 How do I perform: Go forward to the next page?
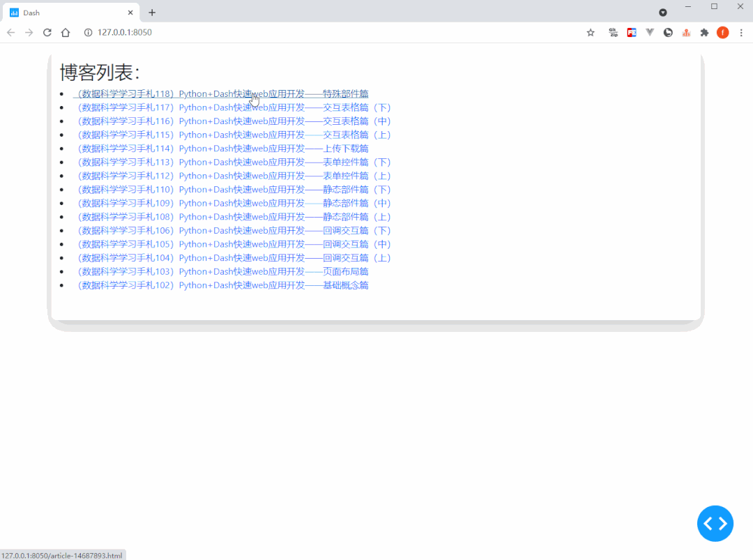[x=29, y=33]
